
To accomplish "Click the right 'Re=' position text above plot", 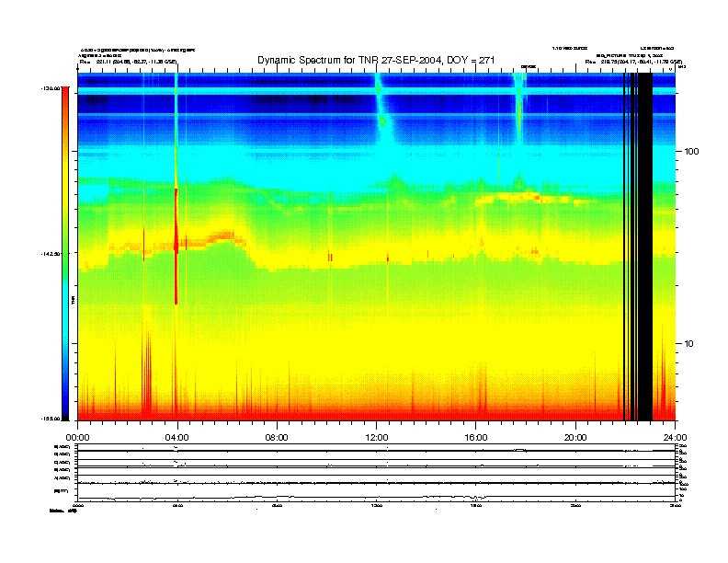I will [x=633, y=62].
